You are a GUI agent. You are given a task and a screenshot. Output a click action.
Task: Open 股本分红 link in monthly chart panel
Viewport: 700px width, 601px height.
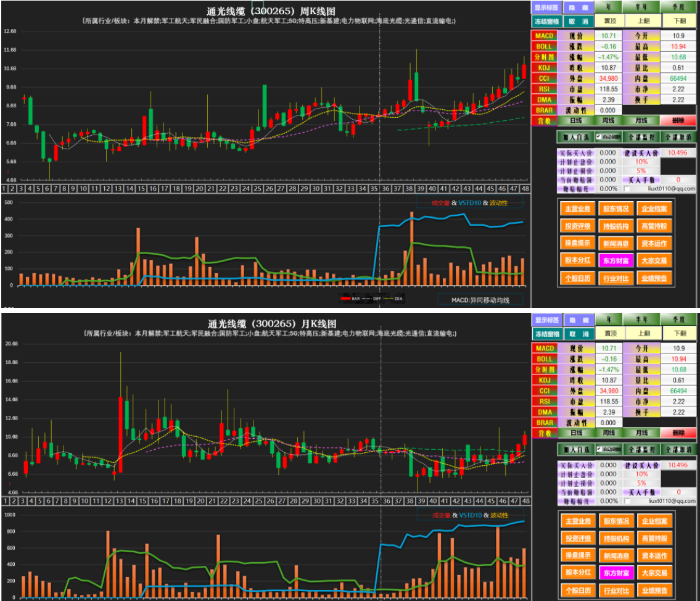click(578, 573)
